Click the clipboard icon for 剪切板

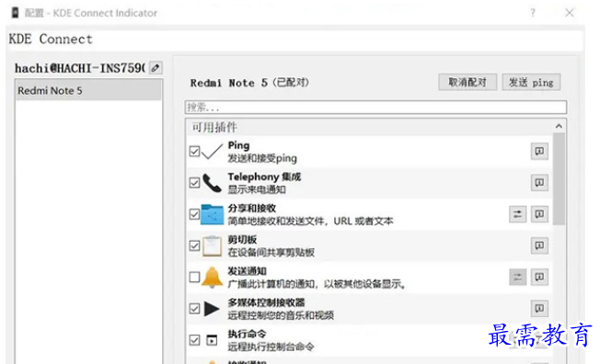click(x=212, y=245)
